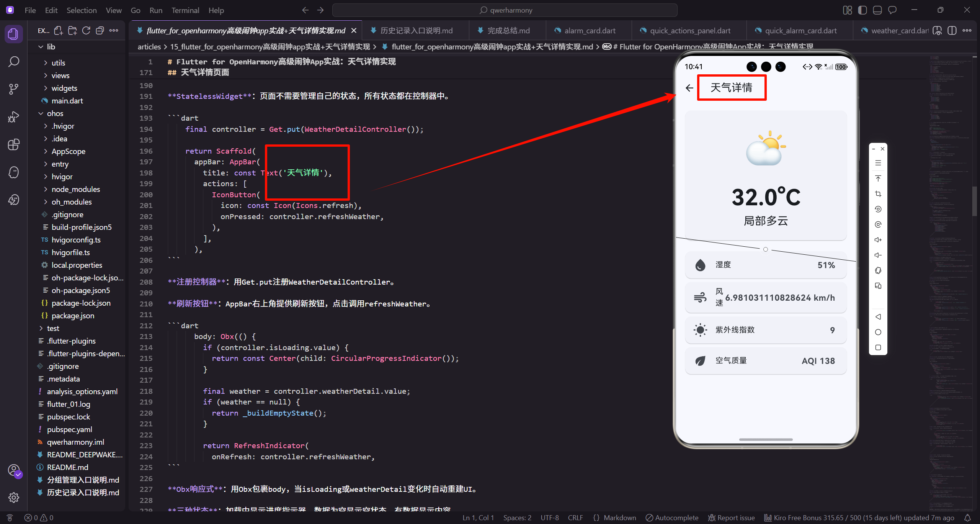Split the editor right

coord(952,31)
